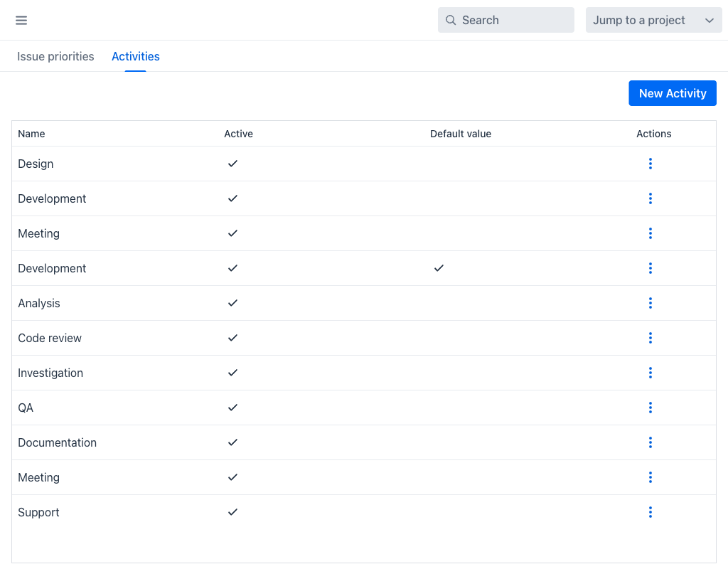Select the Investigation activity name
This screenshot has width=728, height=569.
[x=50, y=373]
